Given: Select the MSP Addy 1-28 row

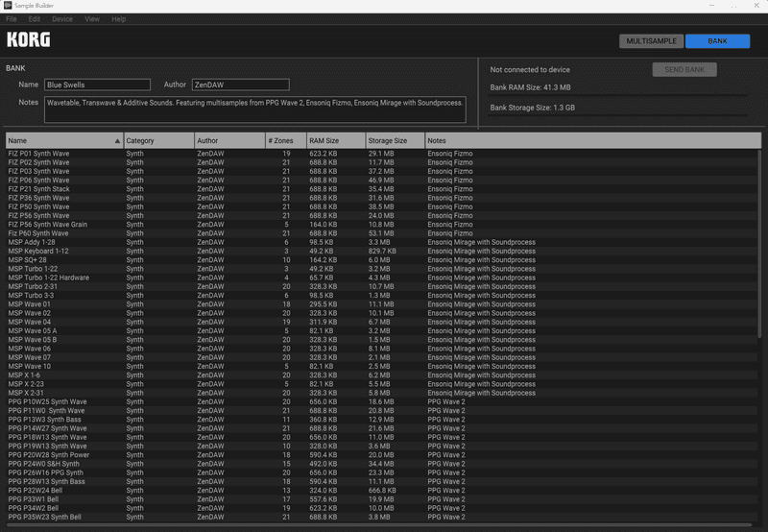Looking at the screenshot, I should click(381, 242).
